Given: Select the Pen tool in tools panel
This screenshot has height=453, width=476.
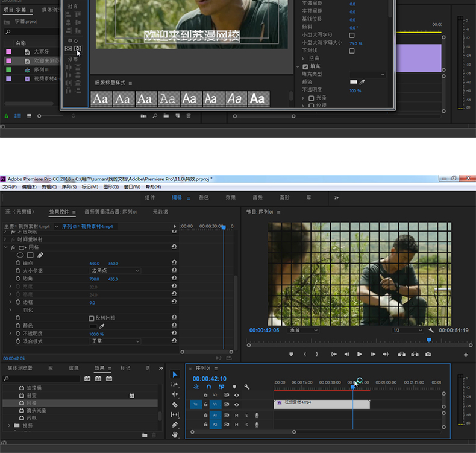Looking at the screenshot, I should pyautogui.click(x=175, y=425).
